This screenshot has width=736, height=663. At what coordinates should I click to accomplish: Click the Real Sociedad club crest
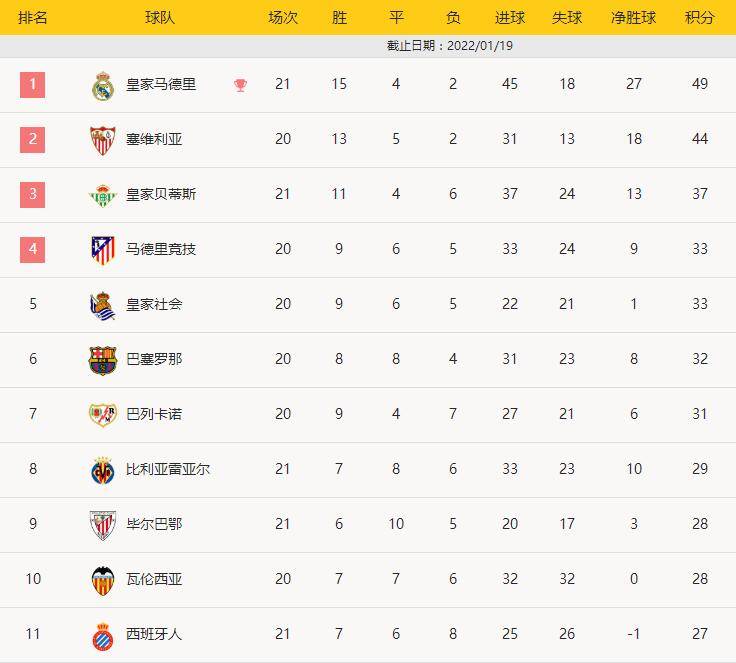tap(102, 305)
